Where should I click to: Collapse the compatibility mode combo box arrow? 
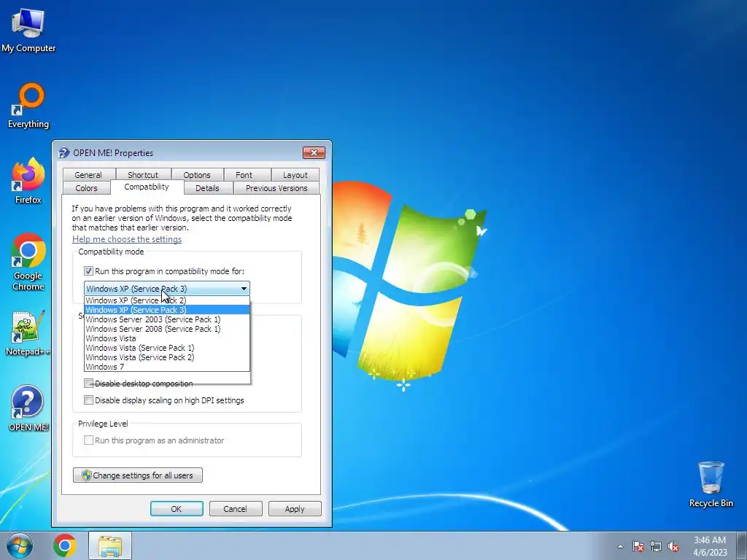[244, 289]
